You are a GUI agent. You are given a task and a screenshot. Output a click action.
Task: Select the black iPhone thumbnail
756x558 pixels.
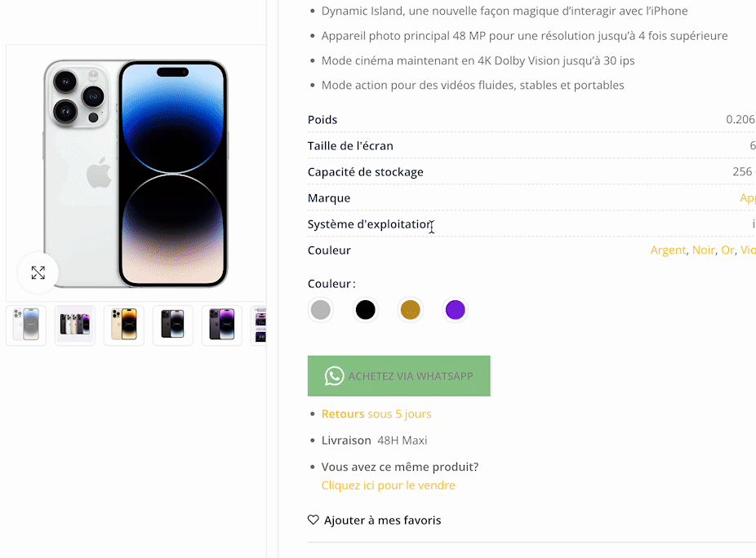coord(173,325)
